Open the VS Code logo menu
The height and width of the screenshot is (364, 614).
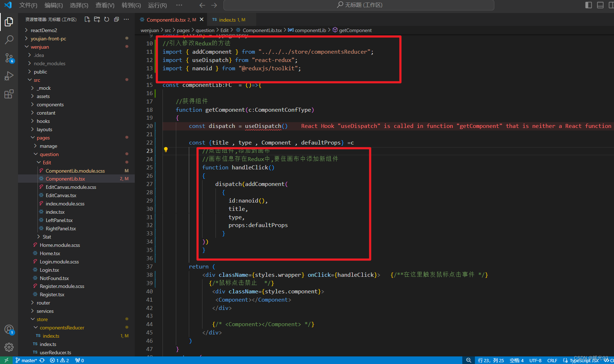click(x=8, y=5)
